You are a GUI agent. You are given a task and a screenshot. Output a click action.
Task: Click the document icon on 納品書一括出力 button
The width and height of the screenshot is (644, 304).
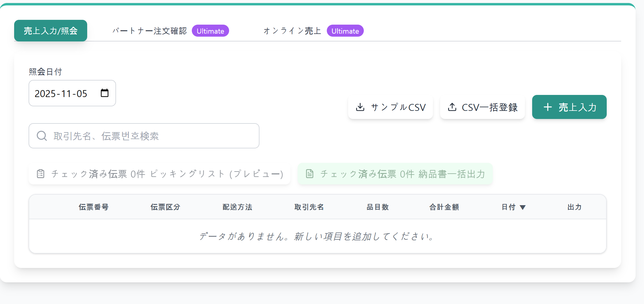click(x=309, y=174)
